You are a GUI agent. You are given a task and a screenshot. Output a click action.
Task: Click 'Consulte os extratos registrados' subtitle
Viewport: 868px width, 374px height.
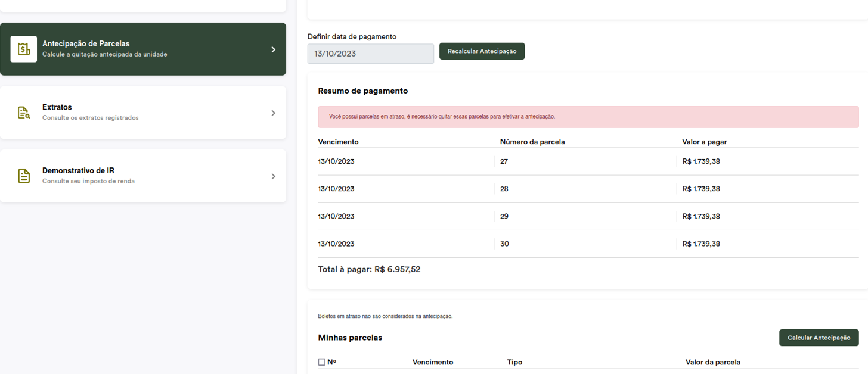(x=91, y=118)
